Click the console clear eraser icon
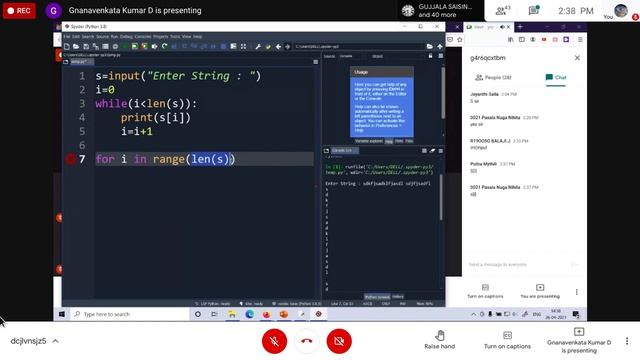This screenshot has width=640, height=360. coord(432,151)
